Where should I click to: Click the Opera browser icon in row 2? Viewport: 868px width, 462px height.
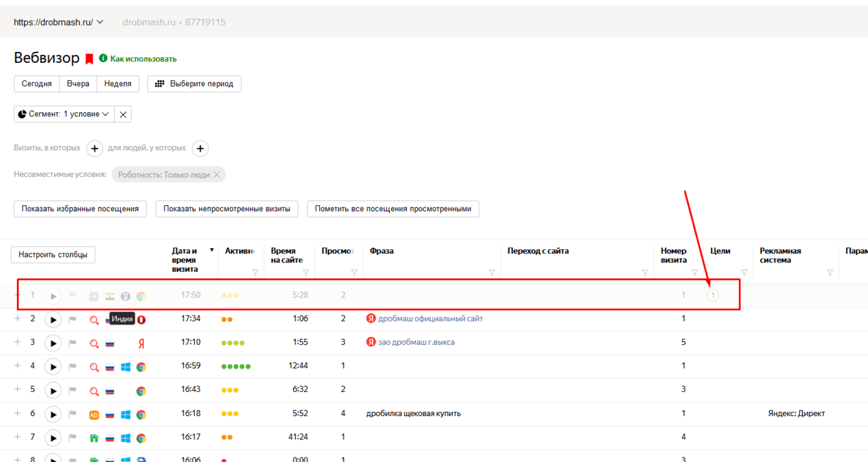(141, 320)
